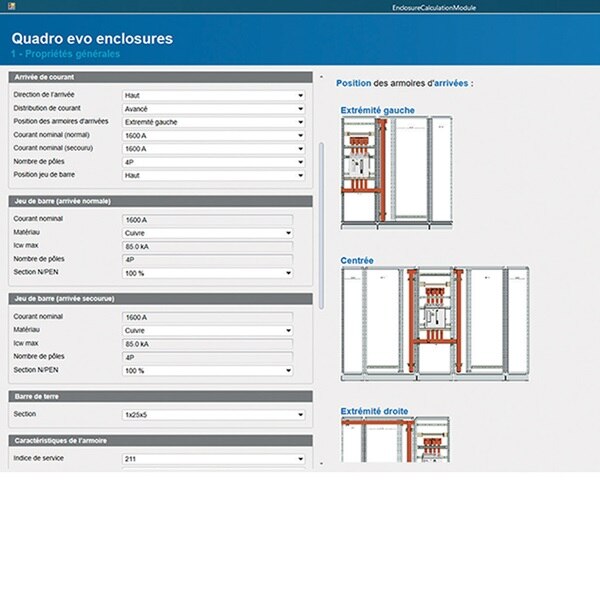
Task: Click Caractéristiques de l'armoire section header
Action: coord(160,440)
